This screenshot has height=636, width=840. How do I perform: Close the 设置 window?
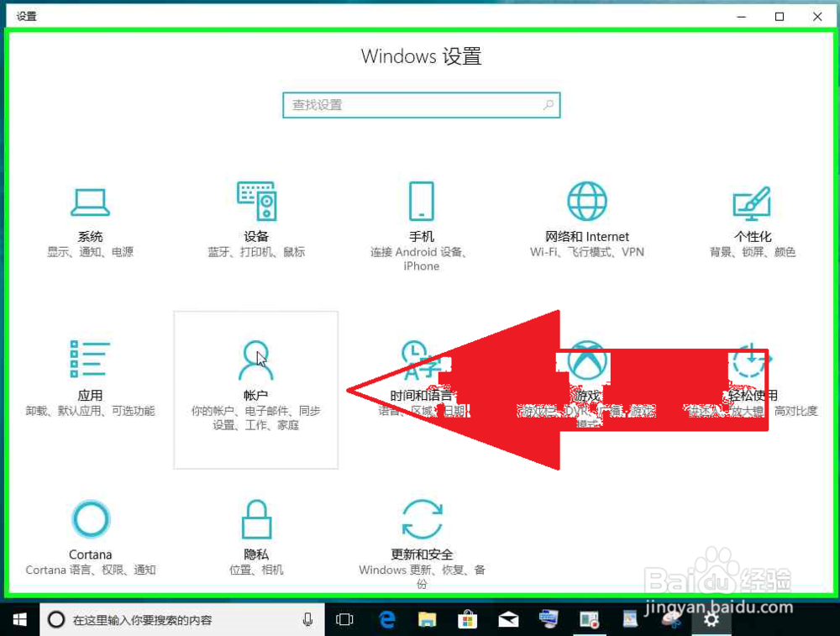817,17
